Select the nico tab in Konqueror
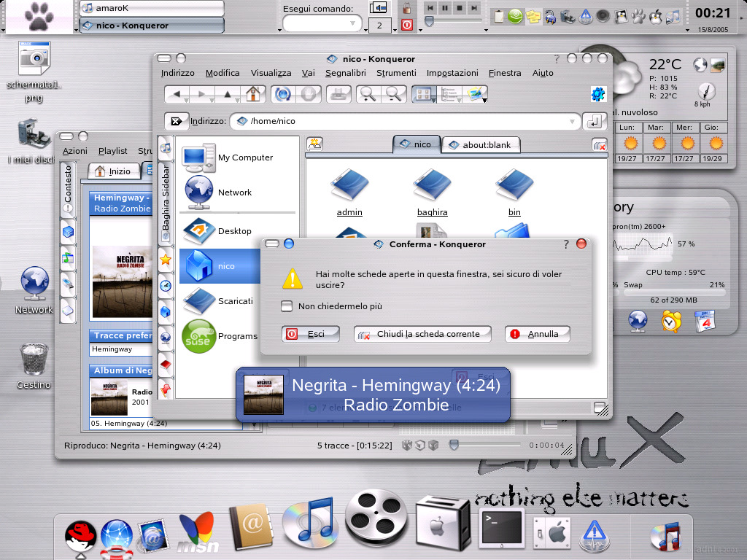 (x=417, y=144)
